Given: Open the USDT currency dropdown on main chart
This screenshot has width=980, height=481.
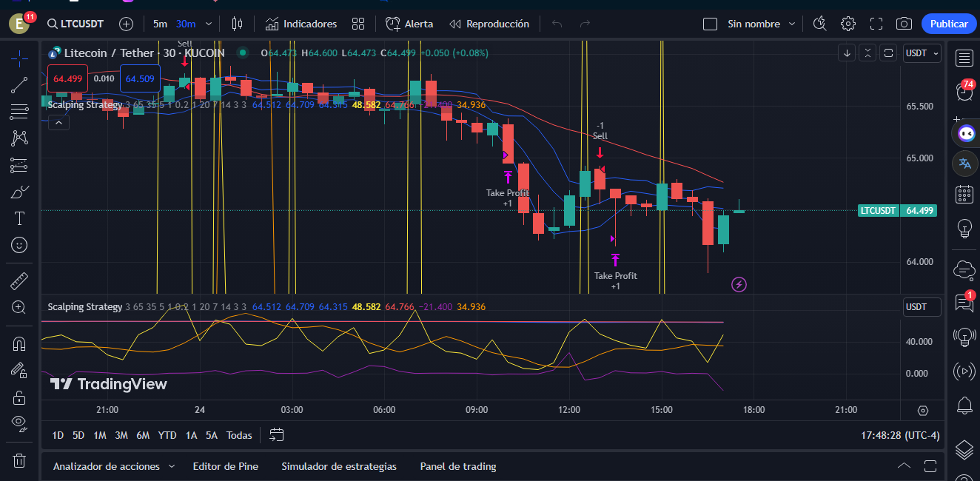Looking at the screenshot, I should pyautogui.click(x=922, y=53).
